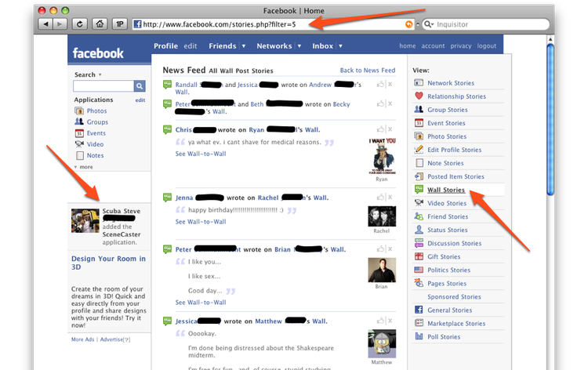Click the Gift Stories present icon
The height and width of the screenshot is (370, 588).
pos(419,256)
